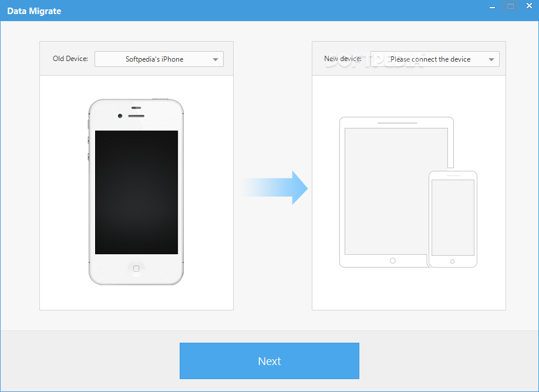Click the 'New device:' label
Viewport: 539px width, 392px height.
pos(343,59)
